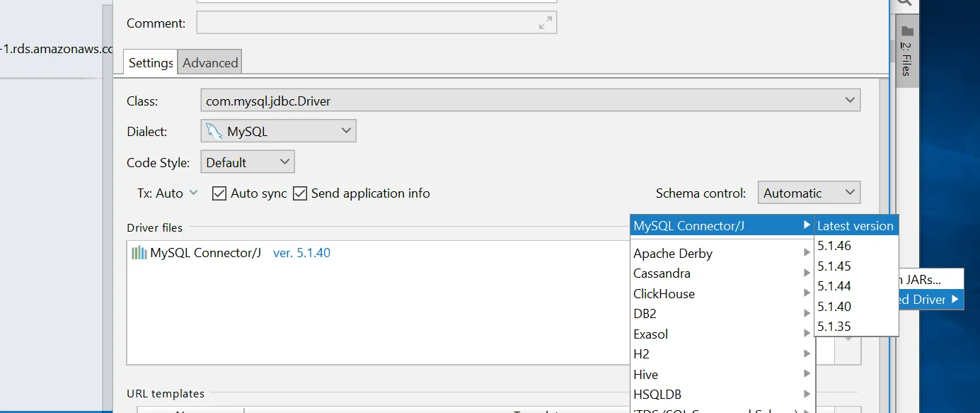Click the submenu arrow beside Cassandra
The height and width of the screenshot is (413, 980).
[807, 273]
